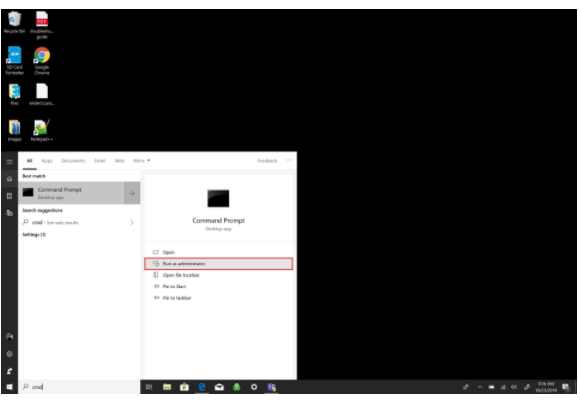
Task: Choose Open file location
Action: pos(219,275)
